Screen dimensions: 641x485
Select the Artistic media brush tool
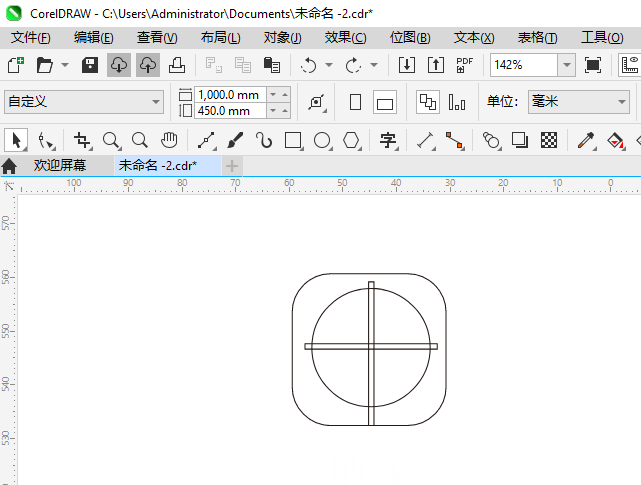pos(235,141)
